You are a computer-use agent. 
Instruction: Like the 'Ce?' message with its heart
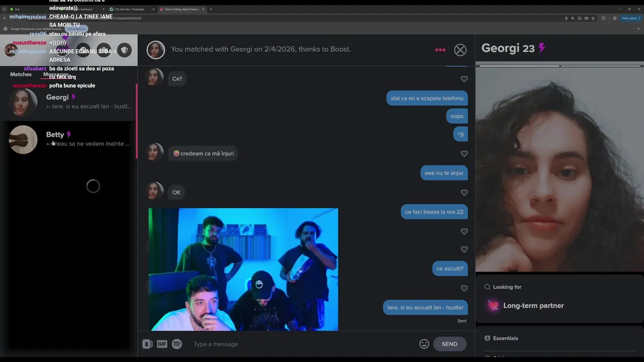click(464, 79)
